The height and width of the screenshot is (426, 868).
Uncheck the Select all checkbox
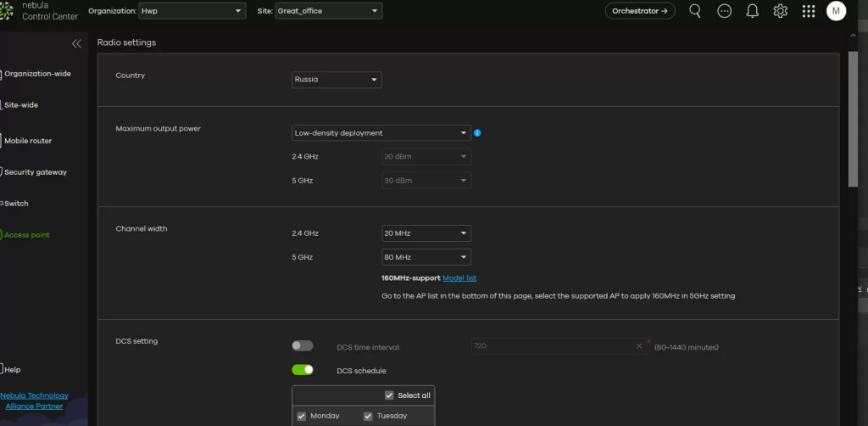389,395
